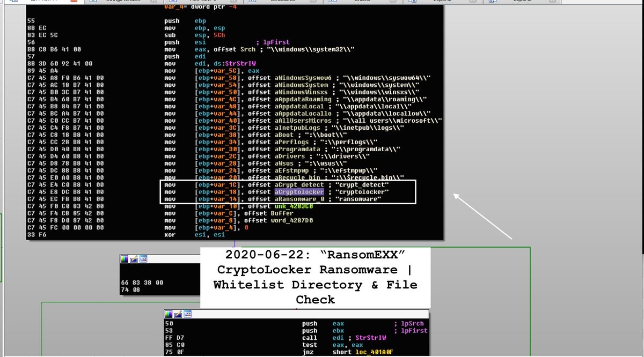The height and width of the screenshot is (357, 644).
Task: Open node color picker on '66 83 38 00' node
Action: (x=125, y=259)
